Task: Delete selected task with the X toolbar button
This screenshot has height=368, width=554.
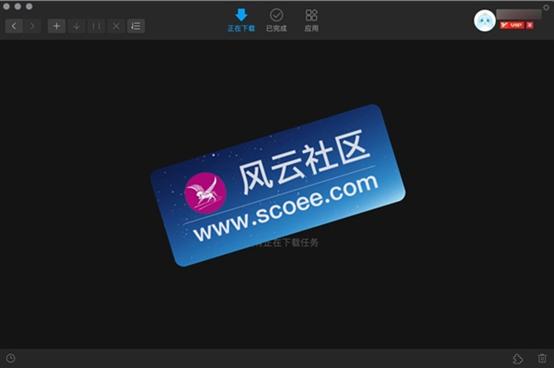Action: pyautogui.click(x=116, y=26)
